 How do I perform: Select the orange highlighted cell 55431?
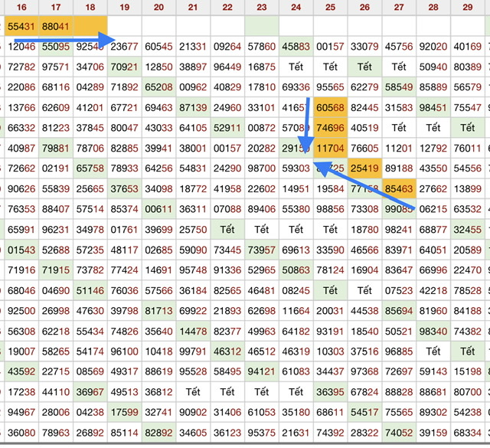(x=21, y=26)
